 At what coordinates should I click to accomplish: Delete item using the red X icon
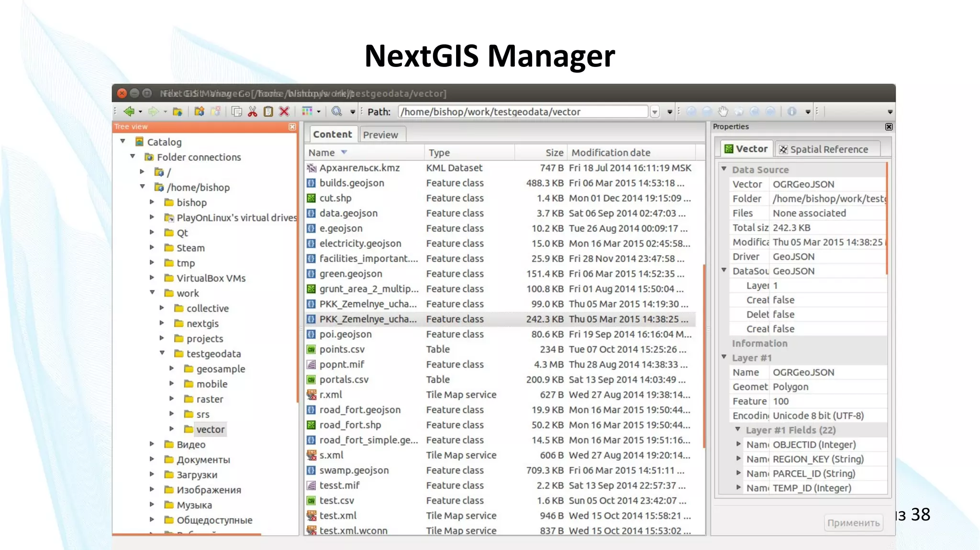[284, 111]
